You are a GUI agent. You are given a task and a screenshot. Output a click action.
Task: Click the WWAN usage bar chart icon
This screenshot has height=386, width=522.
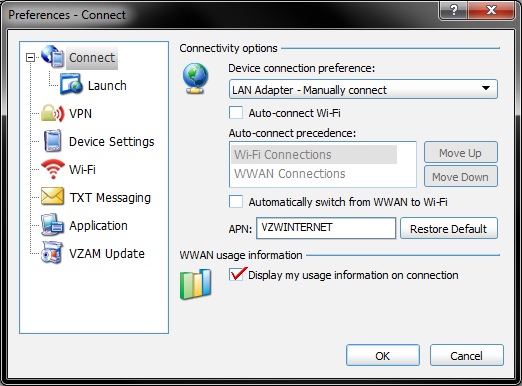(x=196, y=284)
